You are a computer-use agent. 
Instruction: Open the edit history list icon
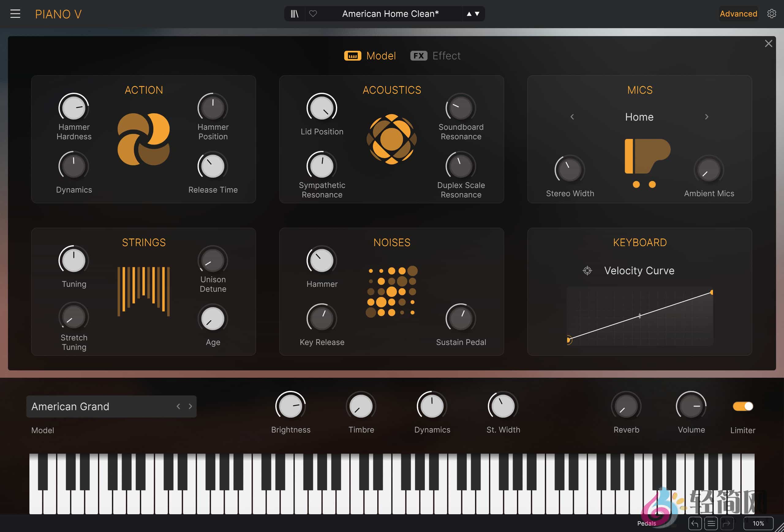711,523
